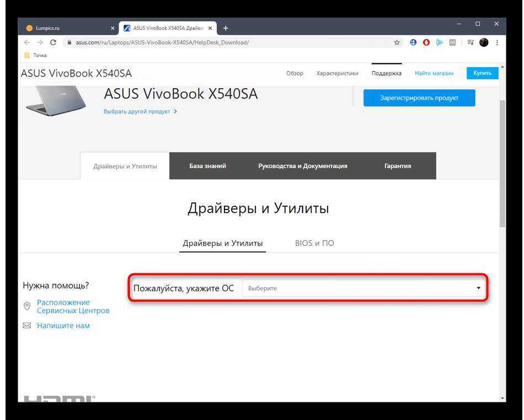Image resolution: width=524 pixels, height=420 pixels.
Task: Open the globe extension icon in the toolbar
Action: point(413,42)
